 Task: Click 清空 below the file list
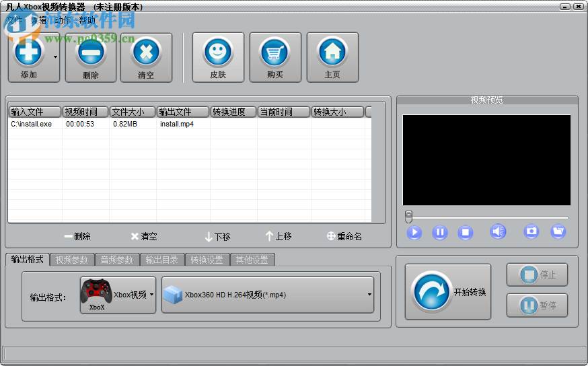(x=144, y=236)
